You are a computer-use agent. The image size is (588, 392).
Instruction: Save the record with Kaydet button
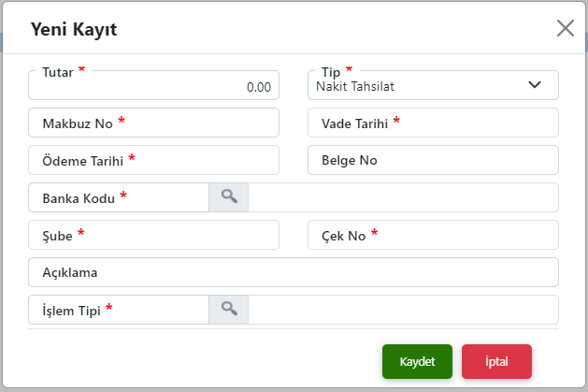pyautogui.click(x=417, y=362)
